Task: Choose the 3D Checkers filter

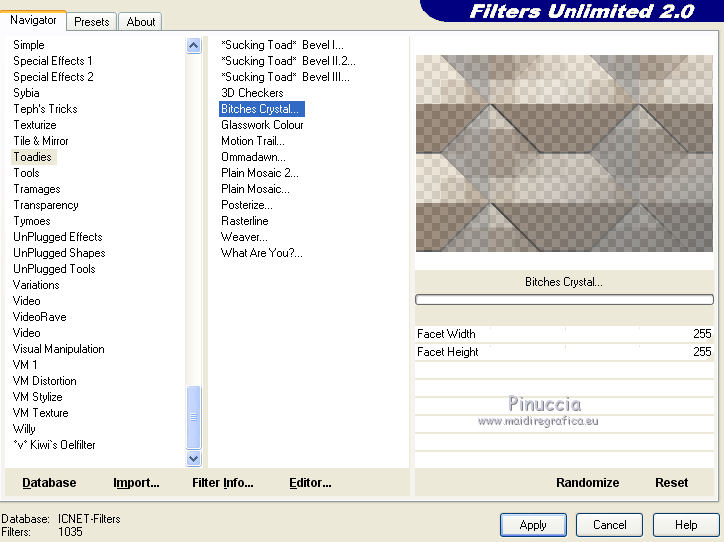Action: 252,93
